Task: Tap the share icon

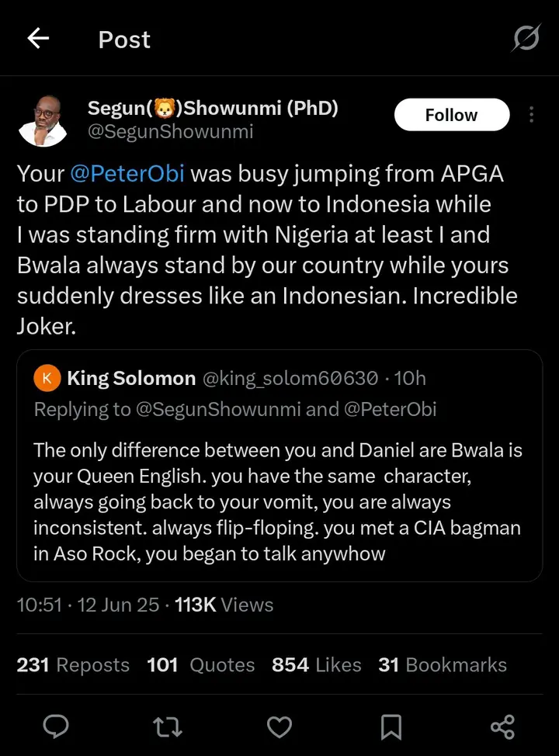Action: click(x=502, y=727)
